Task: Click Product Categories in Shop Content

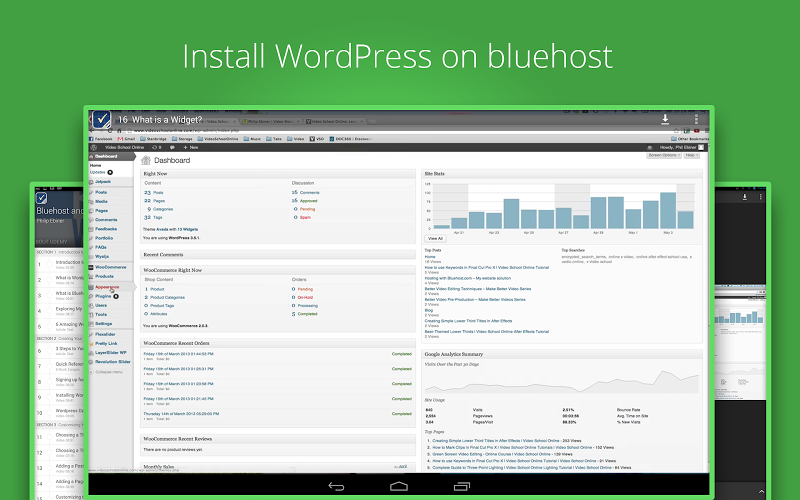Action: coord(167,297)
